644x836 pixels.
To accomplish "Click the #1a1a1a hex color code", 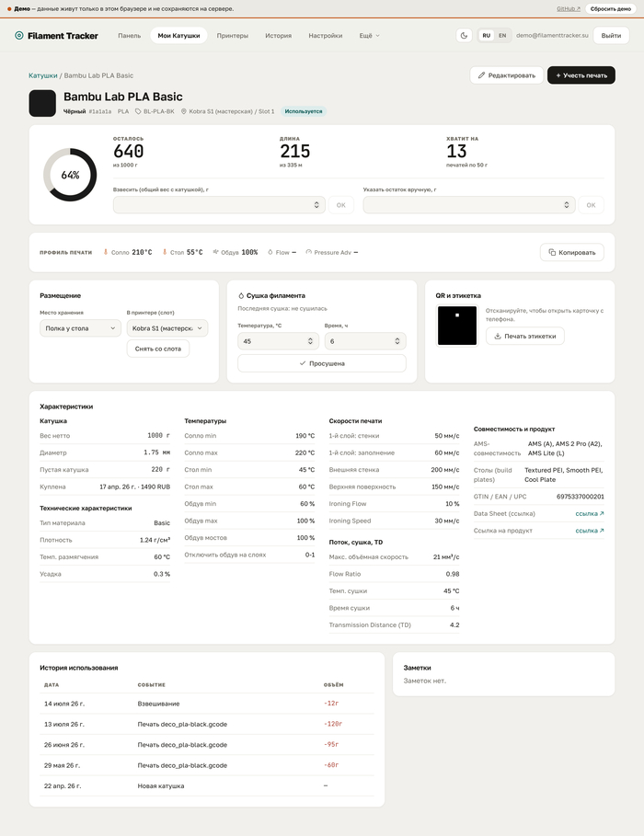I will [99, 111].
